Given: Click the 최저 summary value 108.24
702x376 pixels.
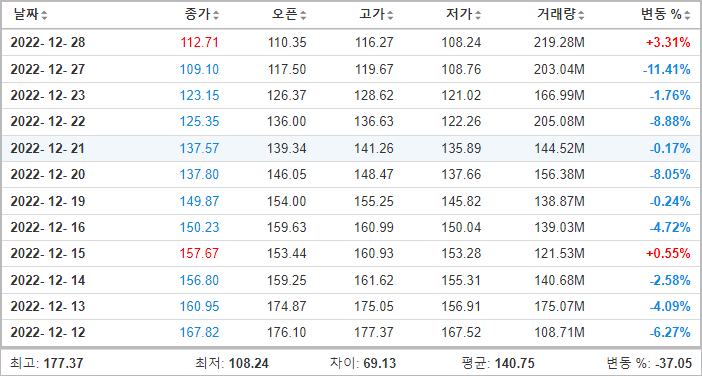Looking at the screenshot, I should [x=248, y=363].
